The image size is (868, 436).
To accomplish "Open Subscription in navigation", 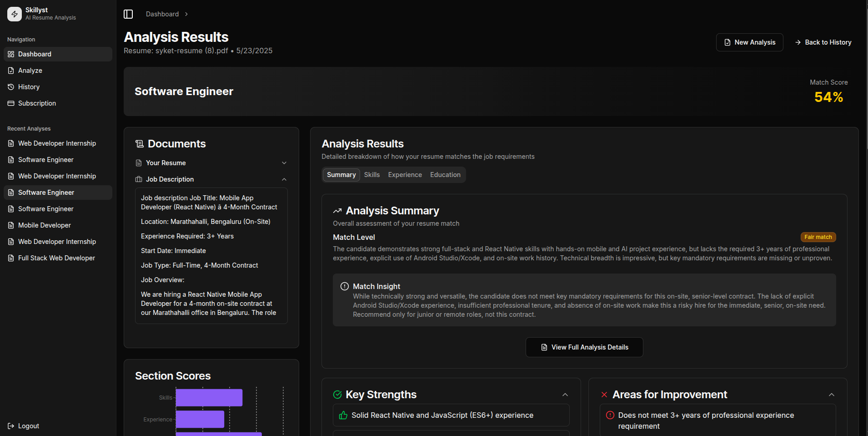I will pos(58,103).
